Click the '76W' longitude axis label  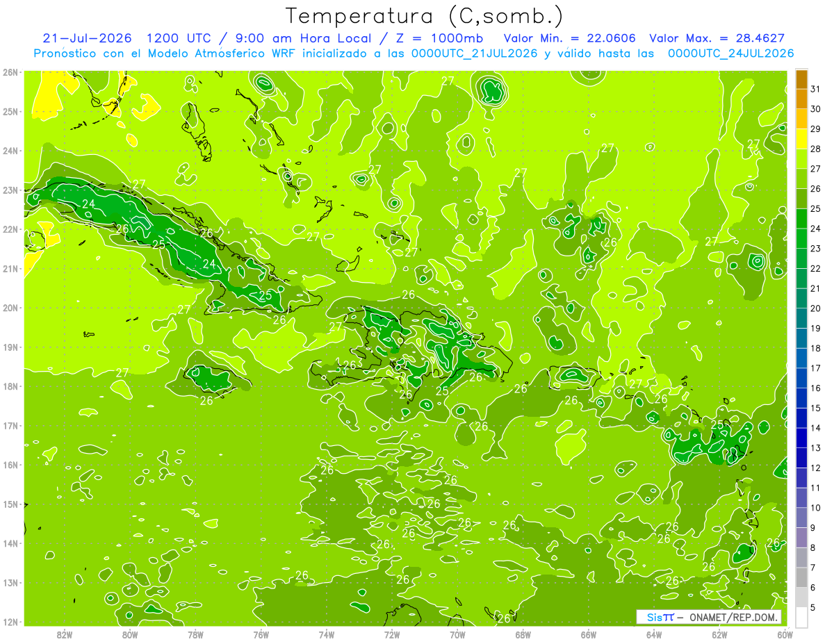tap(261, 634)
